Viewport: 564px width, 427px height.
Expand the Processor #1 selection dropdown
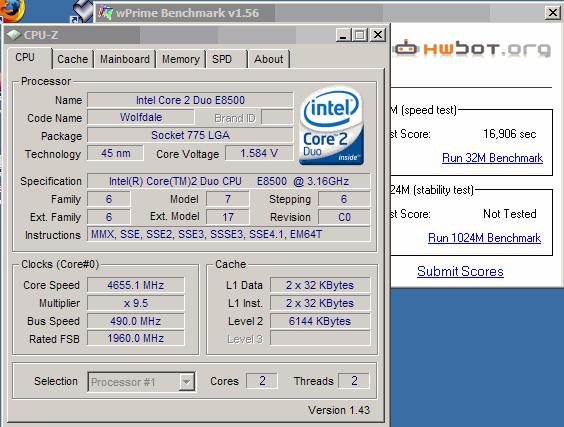coord(187,381)
